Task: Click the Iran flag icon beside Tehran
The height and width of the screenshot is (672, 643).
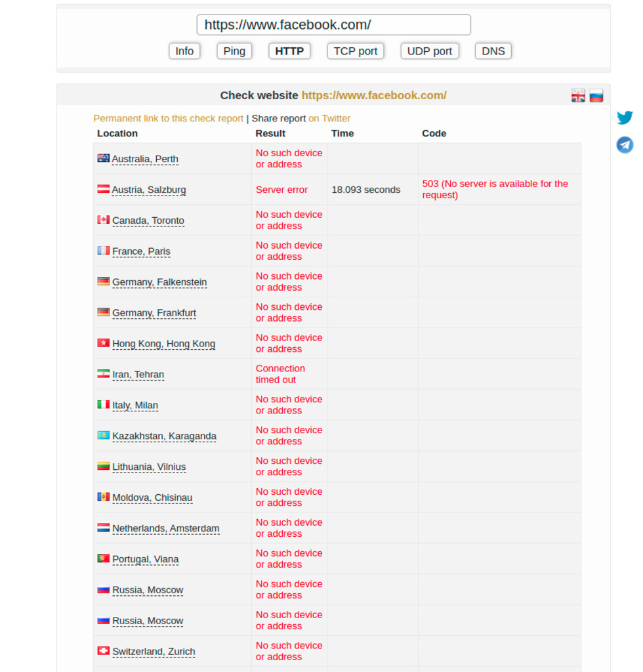Action: [104, 374]
